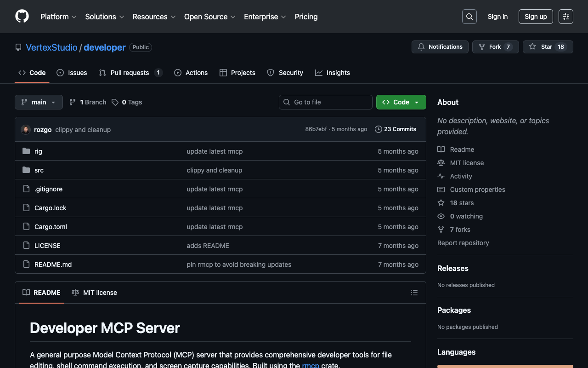Viewport: 588px width, 368px height.
Task: Click rozgo's avatar in commit row
Action: (26, 130)
